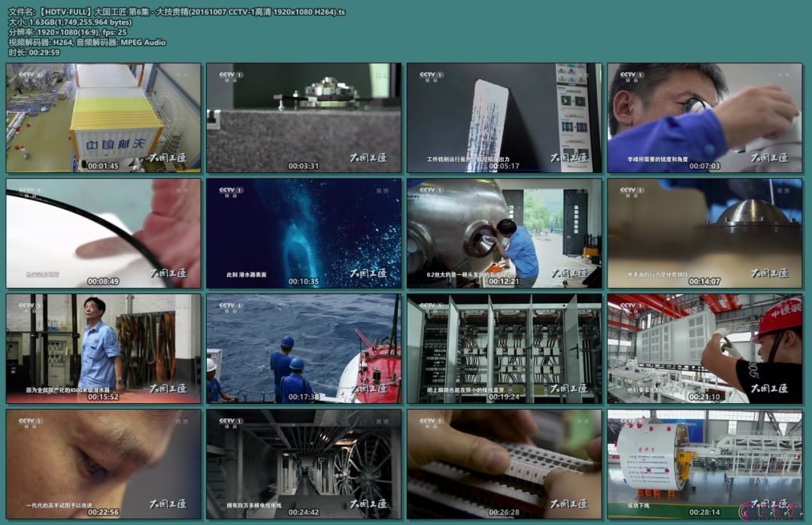Pick the frame stamped 00:12:21
The width and height of the screenshot is (812, 525).
pyautogui.click(x=504, y=233)
